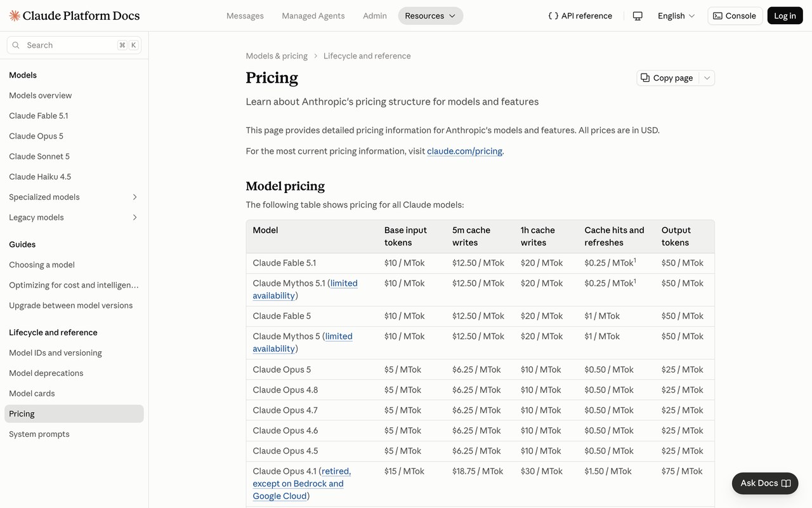The image size is (812, 508).
Task: Select Pricing in the sidebar
Action: pyautogui.click(x=74, y=414)
